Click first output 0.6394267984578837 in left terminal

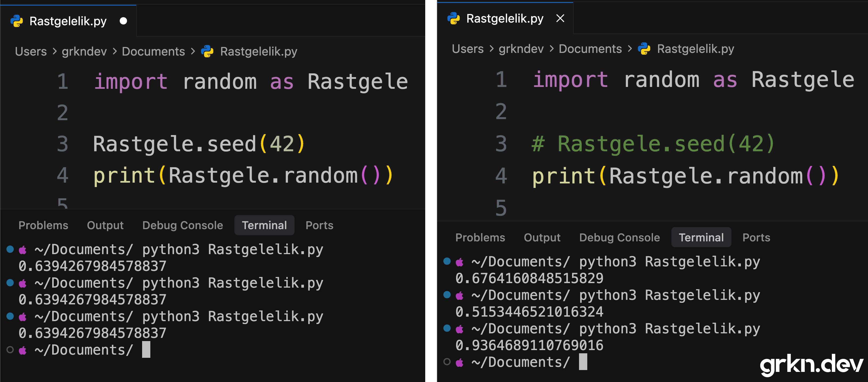(92, 266)
